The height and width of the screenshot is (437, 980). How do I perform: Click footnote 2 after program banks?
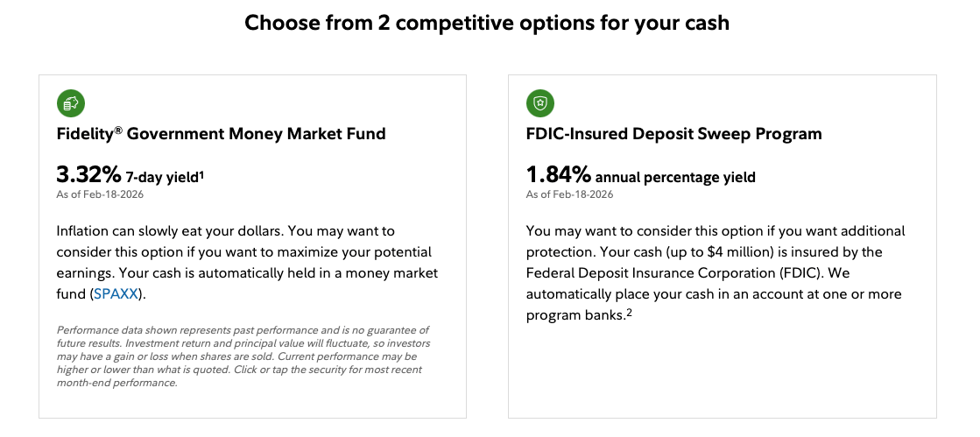(x=630, y=313)
